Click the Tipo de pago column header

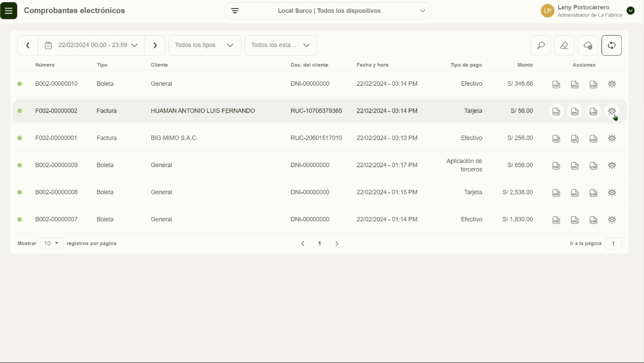[466, 65]
